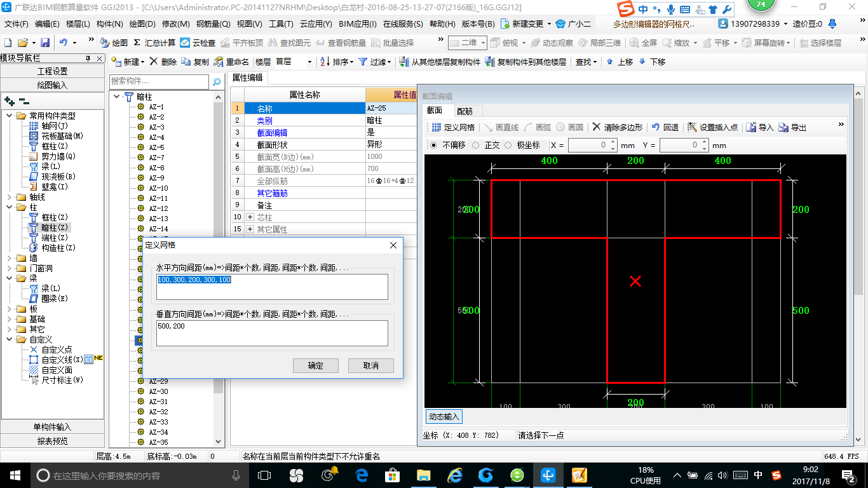Open 单构件输入 navigation section
The image size is (868, 488).
(x=52, y=427)
